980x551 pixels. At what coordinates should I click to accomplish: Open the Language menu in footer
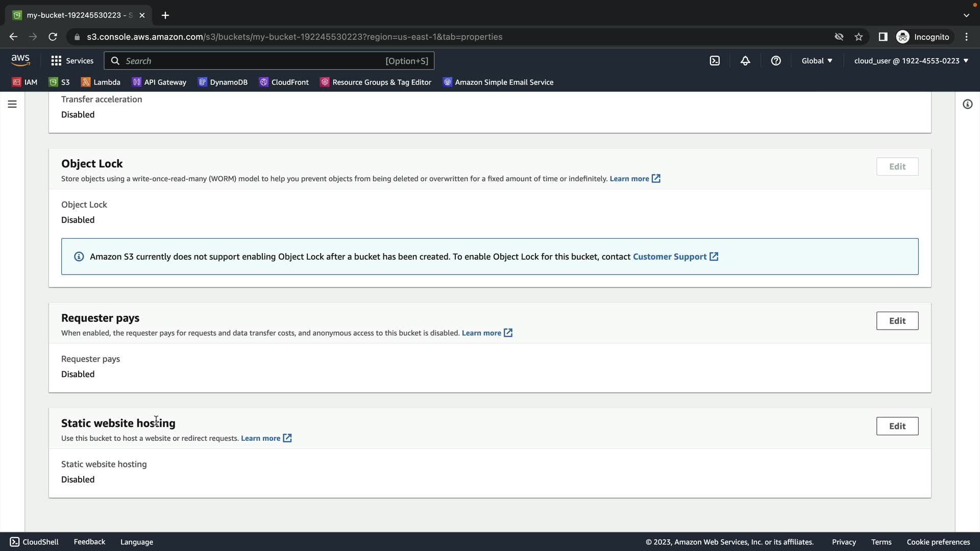[x=136, y=542]
